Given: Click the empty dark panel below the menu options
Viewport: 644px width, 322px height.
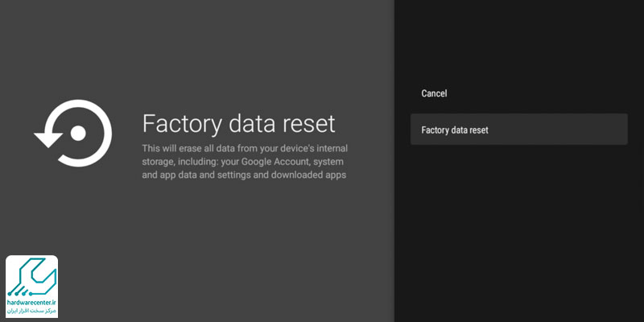Looking at the screenshot, I should click(x=518, y=234).
